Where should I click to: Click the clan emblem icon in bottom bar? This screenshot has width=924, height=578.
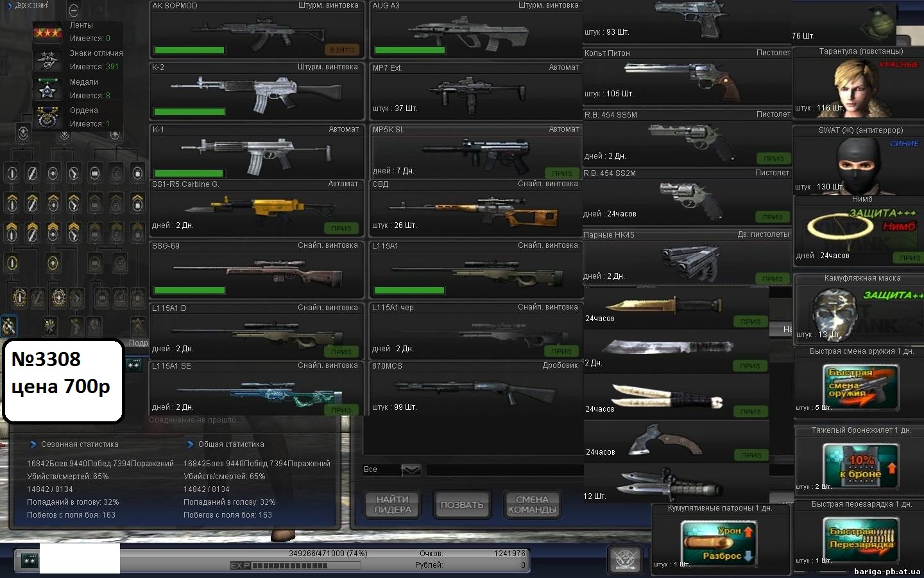point(624,559)
